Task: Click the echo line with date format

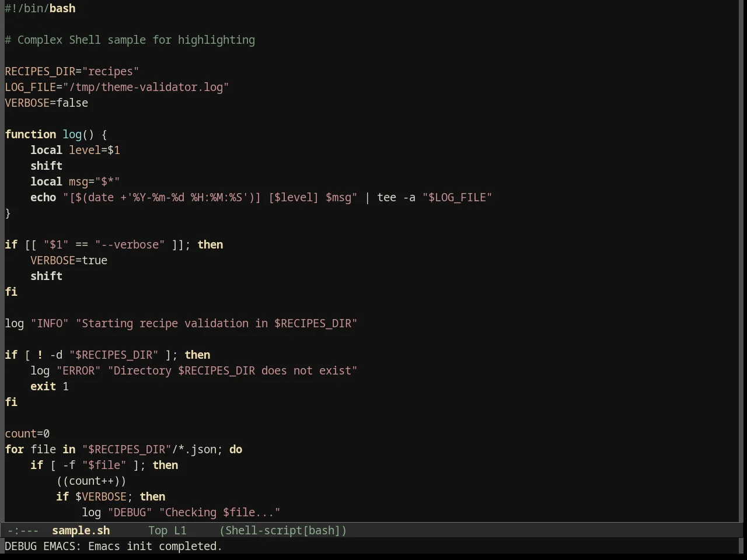Action: pos(261,197)
